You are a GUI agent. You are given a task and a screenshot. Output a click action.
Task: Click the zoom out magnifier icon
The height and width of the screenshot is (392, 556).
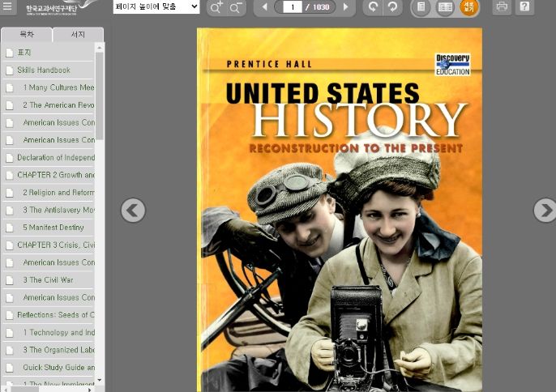click(x=236, y=7)
